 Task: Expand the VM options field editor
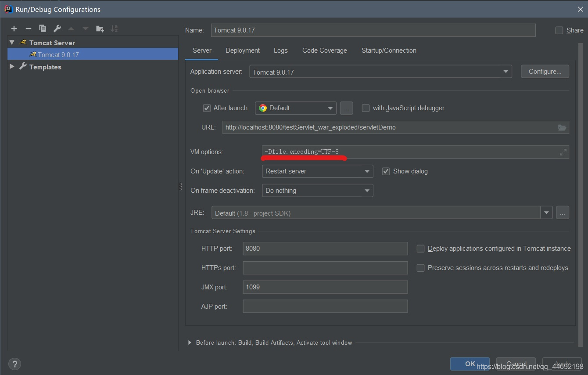(x=563, y=152)
